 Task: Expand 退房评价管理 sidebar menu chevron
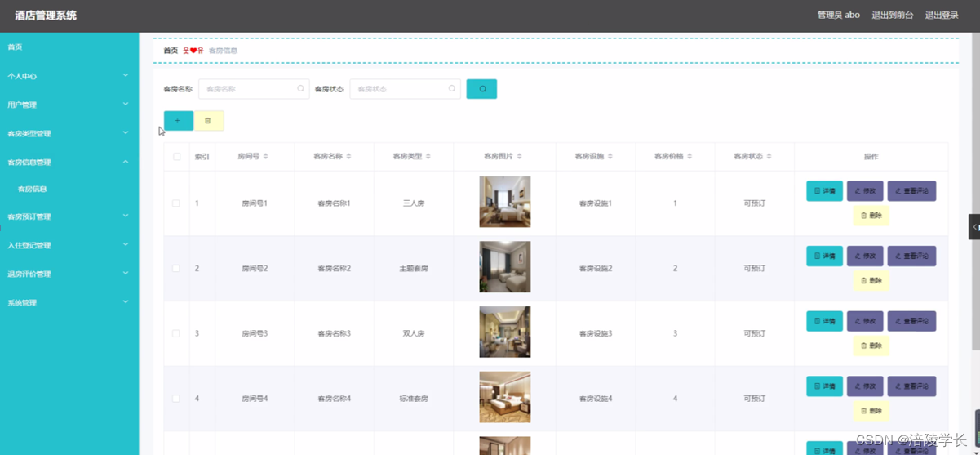[126, 274]
